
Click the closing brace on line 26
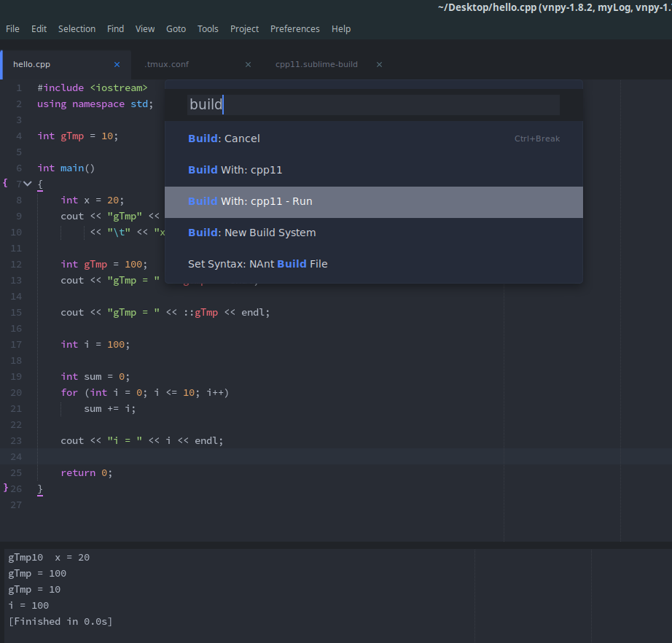[40, 489]
